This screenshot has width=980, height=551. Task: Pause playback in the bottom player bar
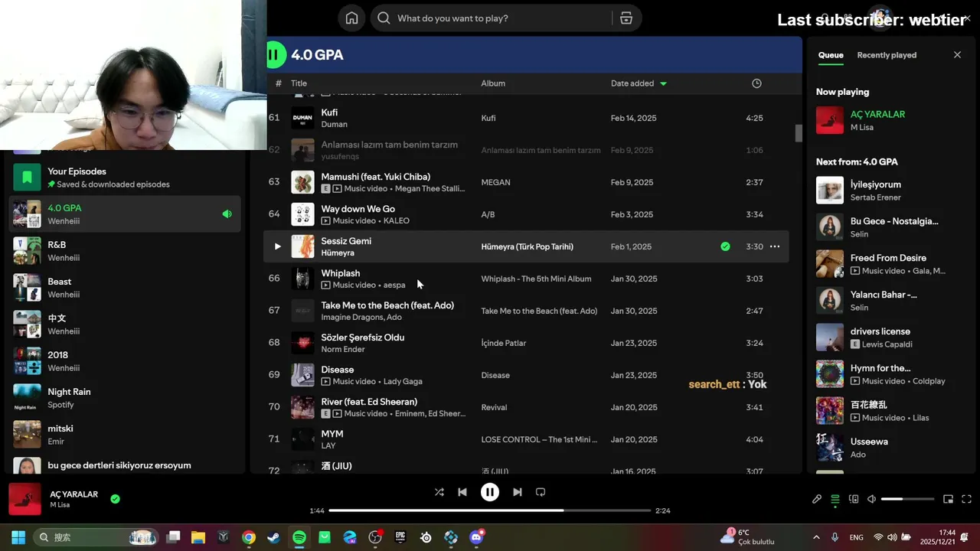(490, 492)
